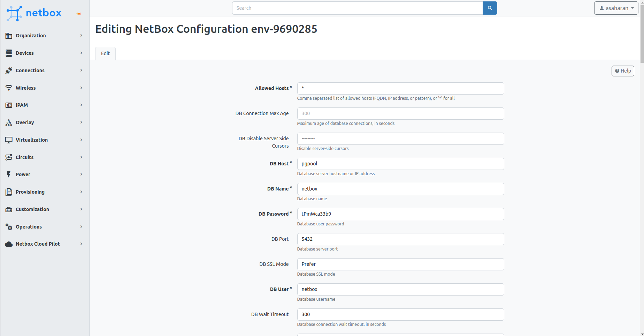Open DB Disable Server Side Cursors dropdown
This screenshot has width=644, height=336.
tap(400, 139)
